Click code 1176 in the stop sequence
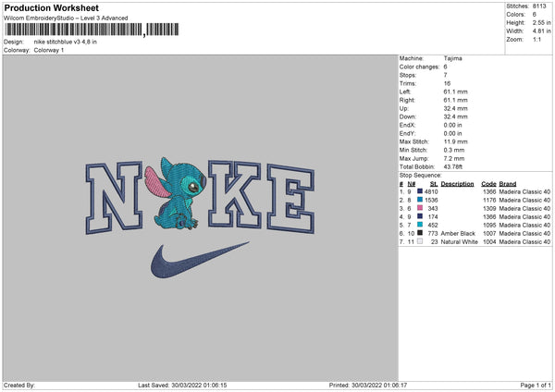The height and width of the screenshot is (392, 555). [x=489, y=201]
